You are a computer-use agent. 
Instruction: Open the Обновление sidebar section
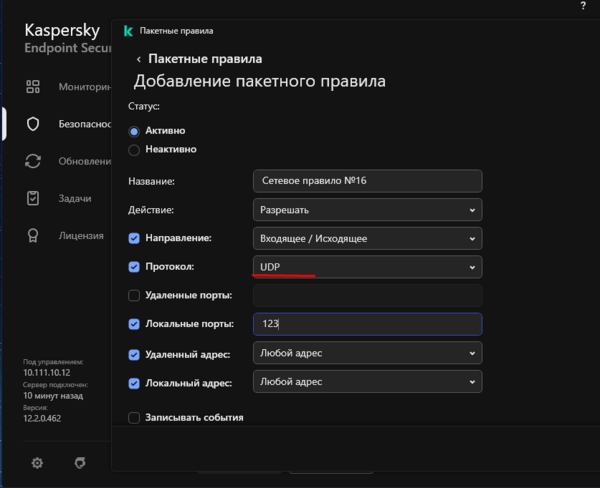click(x=85, y=161)
